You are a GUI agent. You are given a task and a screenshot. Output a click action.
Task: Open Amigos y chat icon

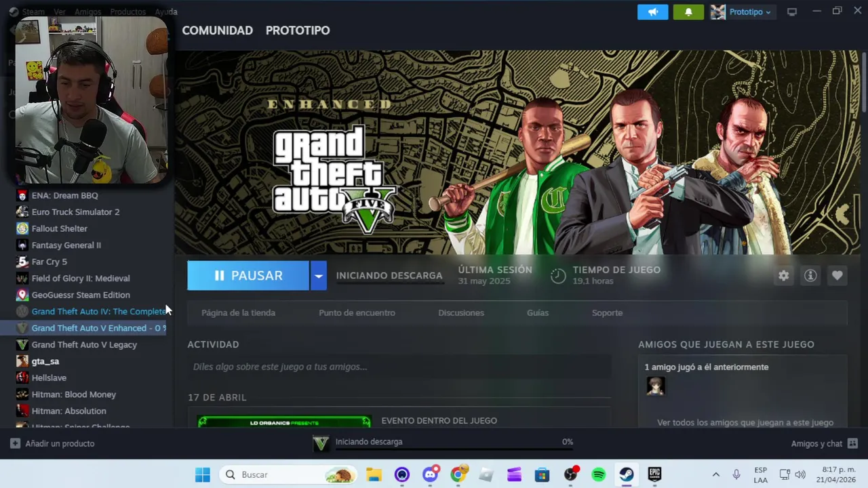coord(852,443)
